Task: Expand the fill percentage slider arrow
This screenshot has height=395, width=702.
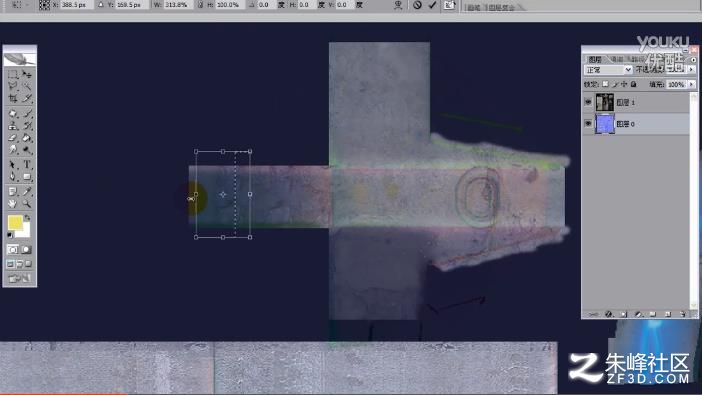Action: pyautogui.click(x=692, y=84)
